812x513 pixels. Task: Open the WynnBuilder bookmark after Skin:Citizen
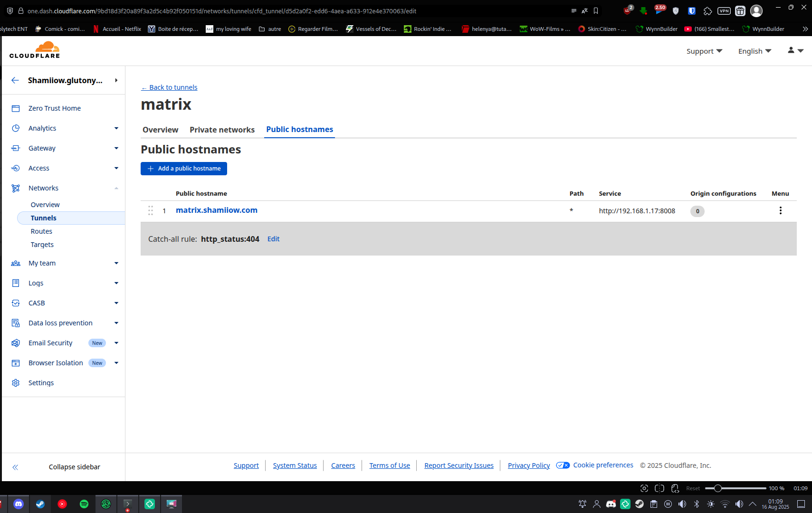pos(657,29)
